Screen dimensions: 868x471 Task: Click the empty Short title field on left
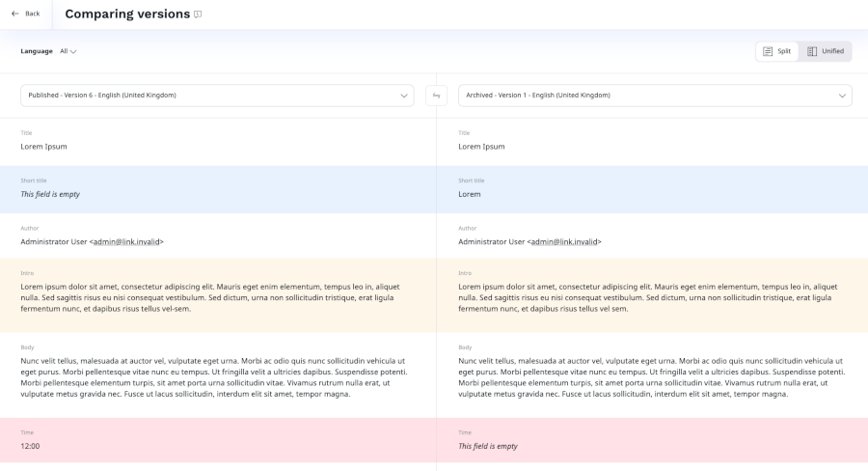click(x=50, y=194)
